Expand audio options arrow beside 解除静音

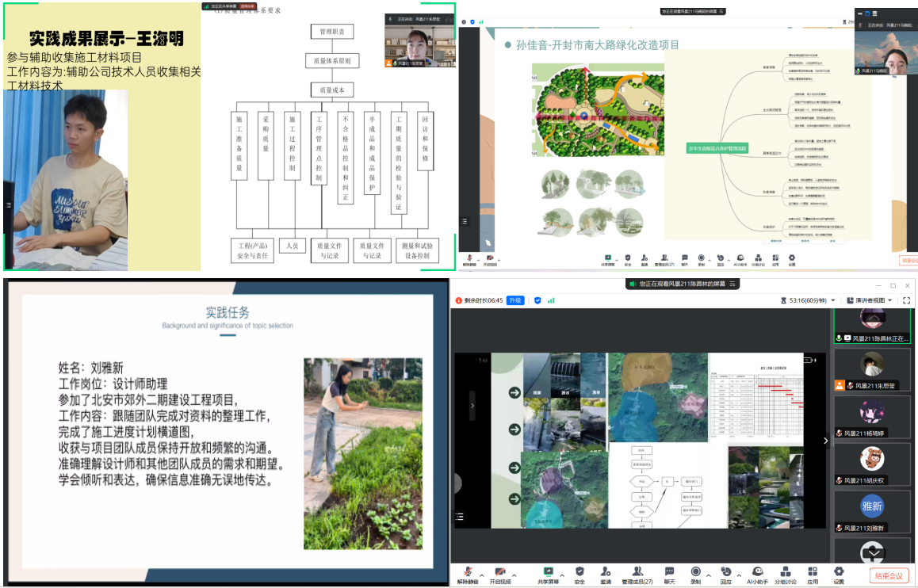pos(483,574)
